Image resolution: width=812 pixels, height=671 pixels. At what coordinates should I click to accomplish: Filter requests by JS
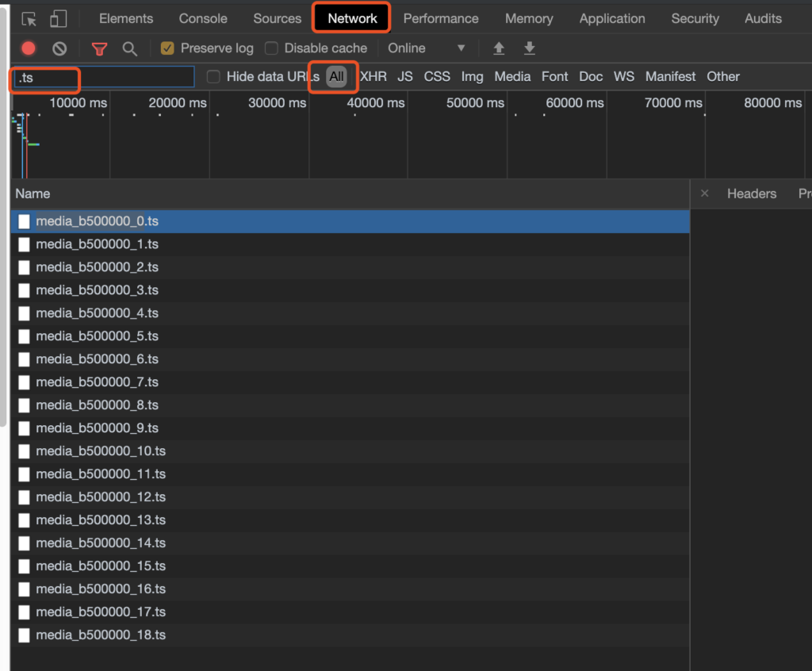[x=405, y=77]
